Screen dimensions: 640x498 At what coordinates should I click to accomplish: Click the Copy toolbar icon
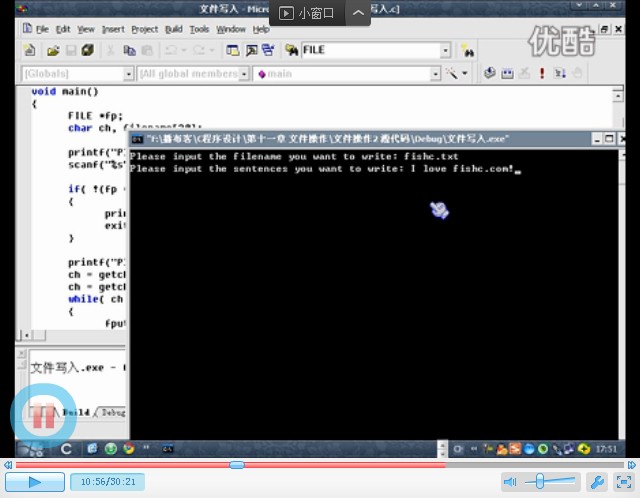[x=129, y=51]
